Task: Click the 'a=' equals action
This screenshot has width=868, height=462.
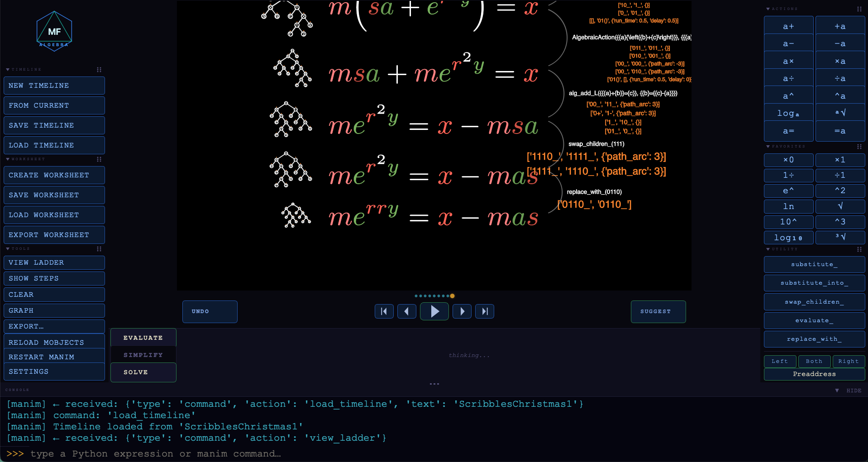Action: click(x=788, y=131)
